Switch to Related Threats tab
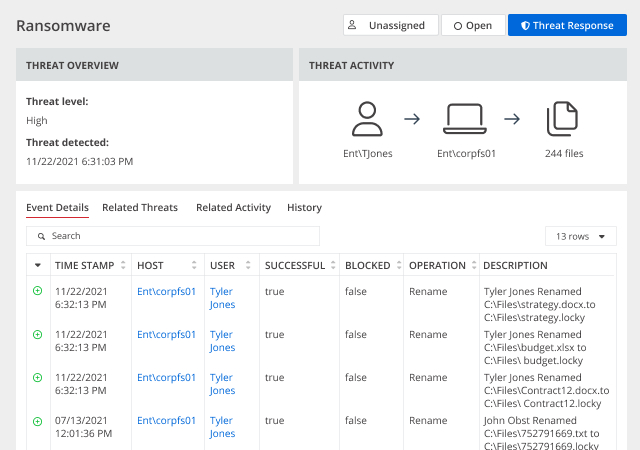This screenshot has width=640, height=450. pyautogui.click(x=140, y=207)
